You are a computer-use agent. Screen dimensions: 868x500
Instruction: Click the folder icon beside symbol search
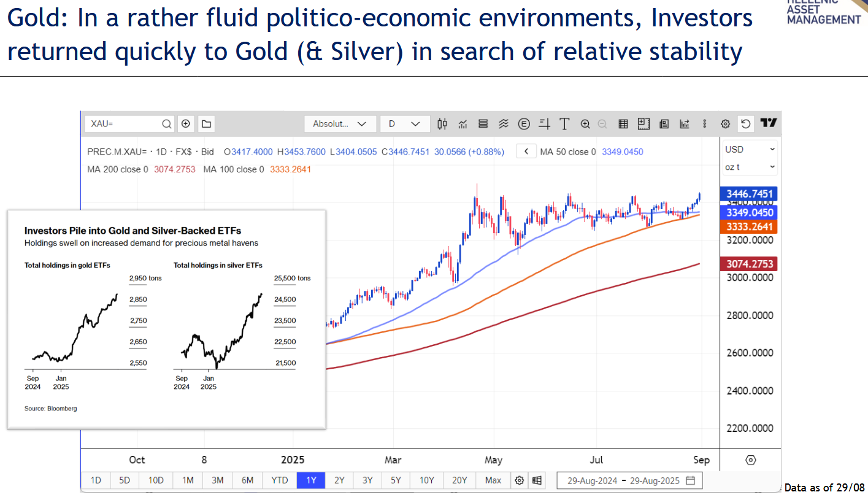[x=206, y=124]
